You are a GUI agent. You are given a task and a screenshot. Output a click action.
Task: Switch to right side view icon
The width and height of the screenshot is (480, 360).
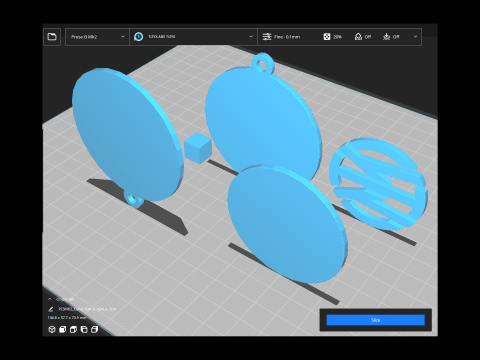tap(95, 329)
